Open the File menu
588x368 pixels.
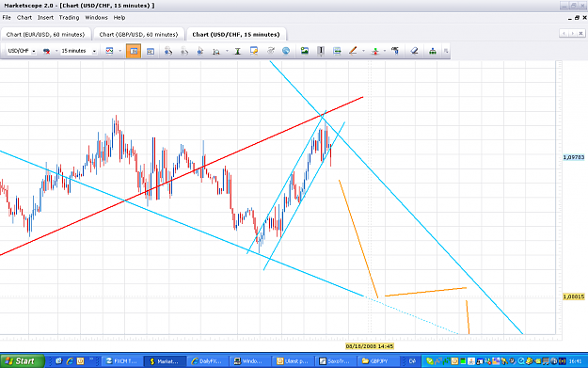tap(7, 18)
